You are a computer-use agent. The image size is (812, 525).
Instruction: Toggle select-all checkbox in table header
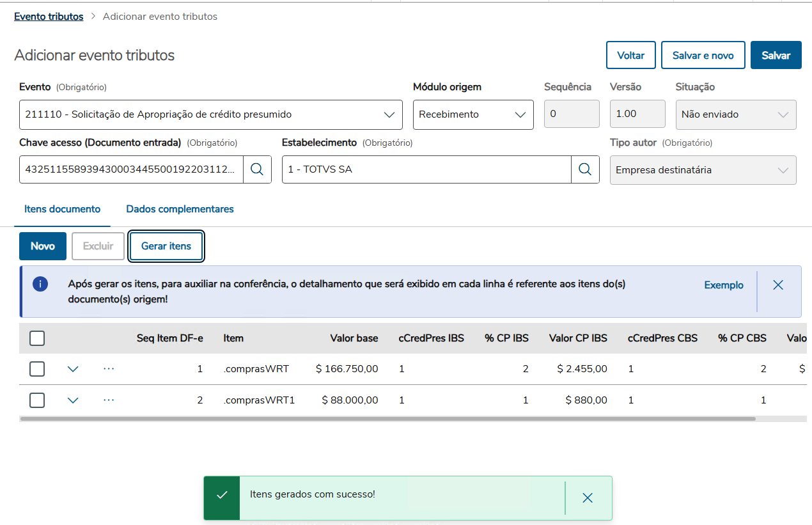coord(37,338)
